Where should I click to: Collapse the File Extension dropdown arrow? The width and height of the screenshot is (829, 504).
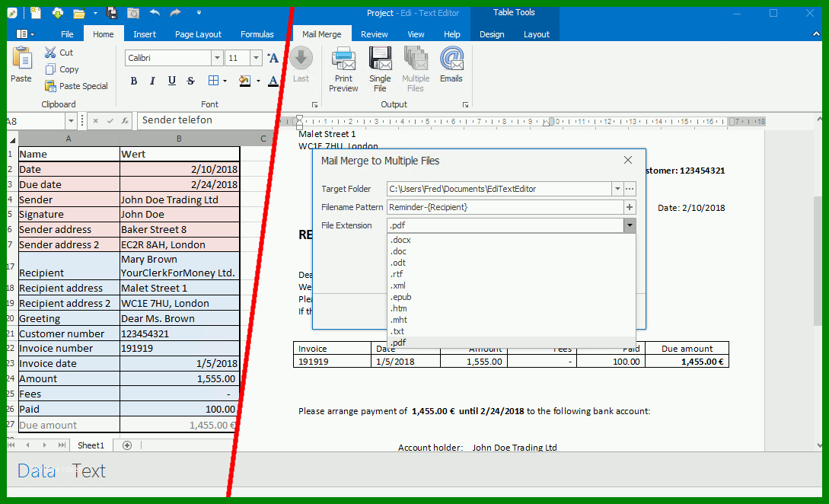pos(630,225)
